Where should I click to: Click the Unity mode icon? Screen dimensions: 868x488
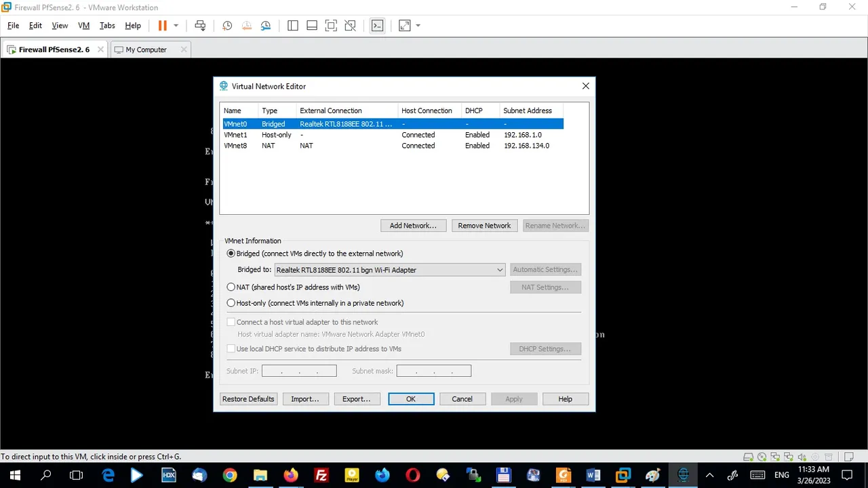tap(351, 26)
